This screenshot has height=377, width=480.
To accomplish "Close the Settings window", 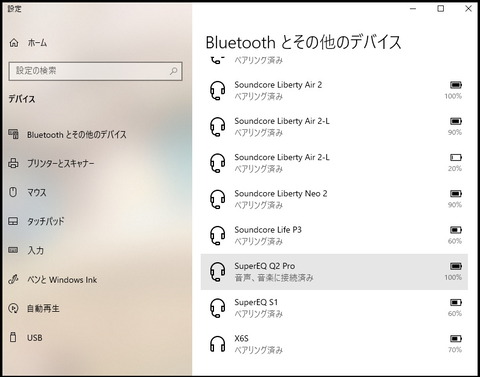I will pos(468,9).
